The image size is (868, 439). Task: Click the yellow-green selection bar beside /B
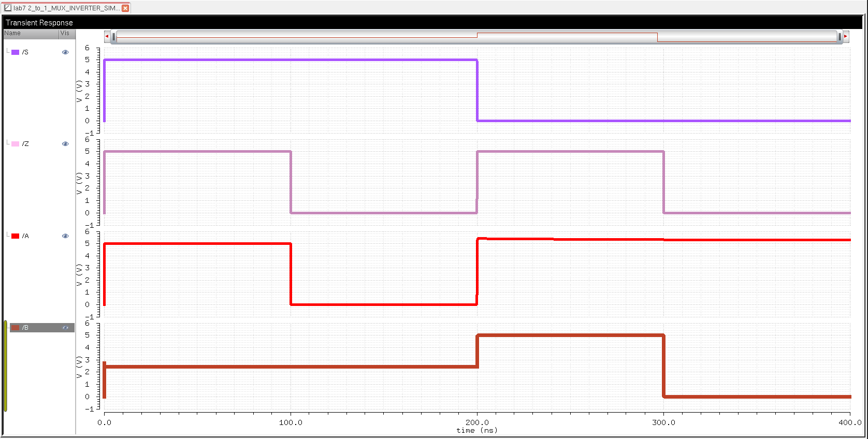pyautogui.click(x=6, y=367)
